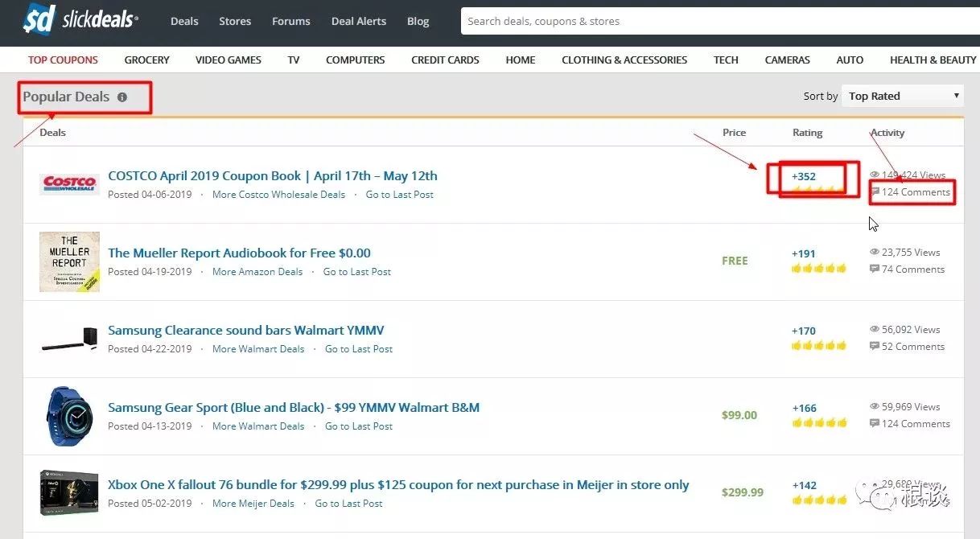Screen dimensions: 980x539
Task: Open the Deal Alerts menu item
Action: coord(359,21)
